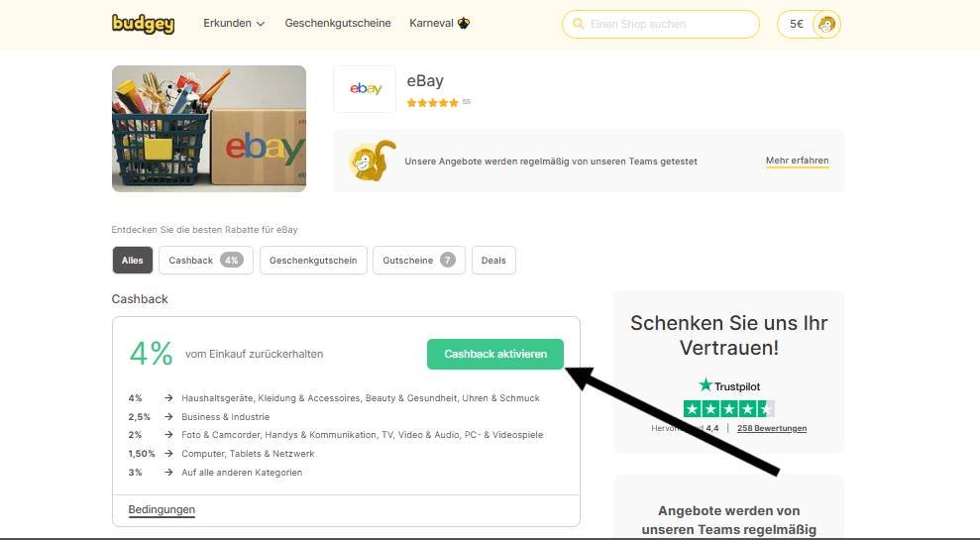980x540 pixels.
Task: Open the Mehr erfahren link
Action: point(798,161)
